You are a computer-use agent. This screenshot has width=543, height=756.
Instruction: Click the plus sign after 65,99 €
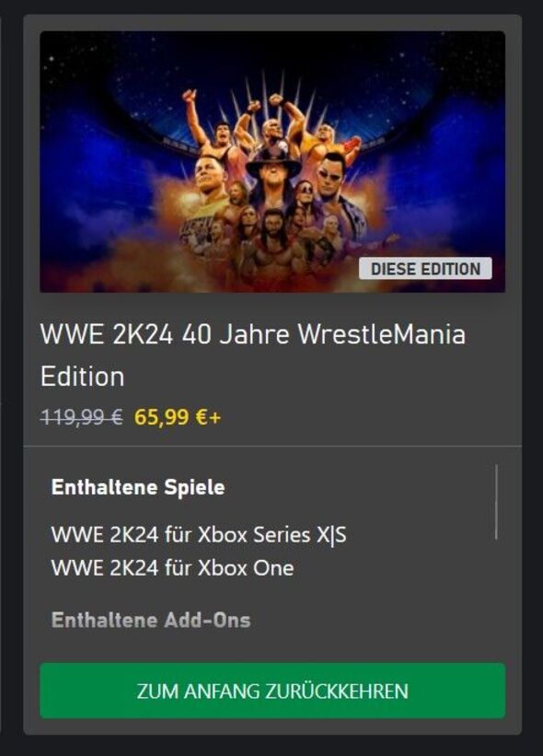(214, 417)
